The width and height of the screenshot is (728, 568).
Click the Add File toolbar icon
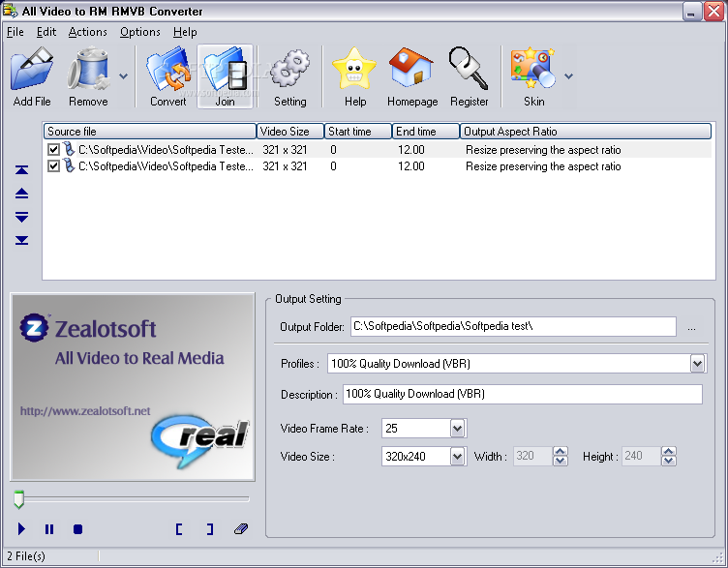pyautogui.click(x=32, y=77)
